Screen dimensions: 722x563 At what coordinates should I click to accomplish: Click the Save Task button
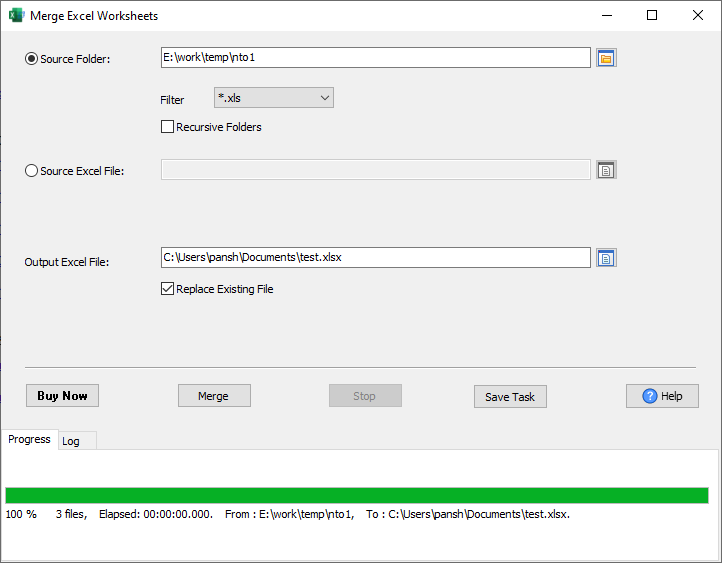(x=510, y=396)
